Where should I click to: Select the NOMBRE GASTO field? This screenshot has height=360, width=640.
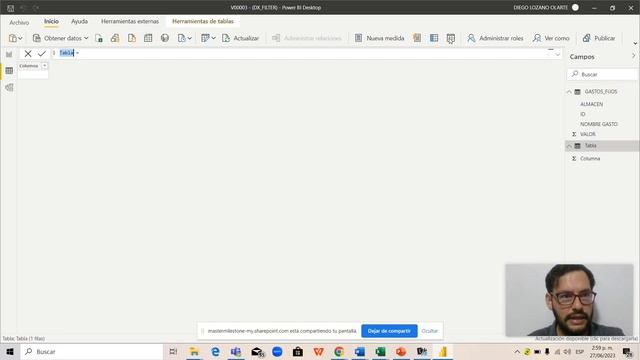(x=599, y=124)
